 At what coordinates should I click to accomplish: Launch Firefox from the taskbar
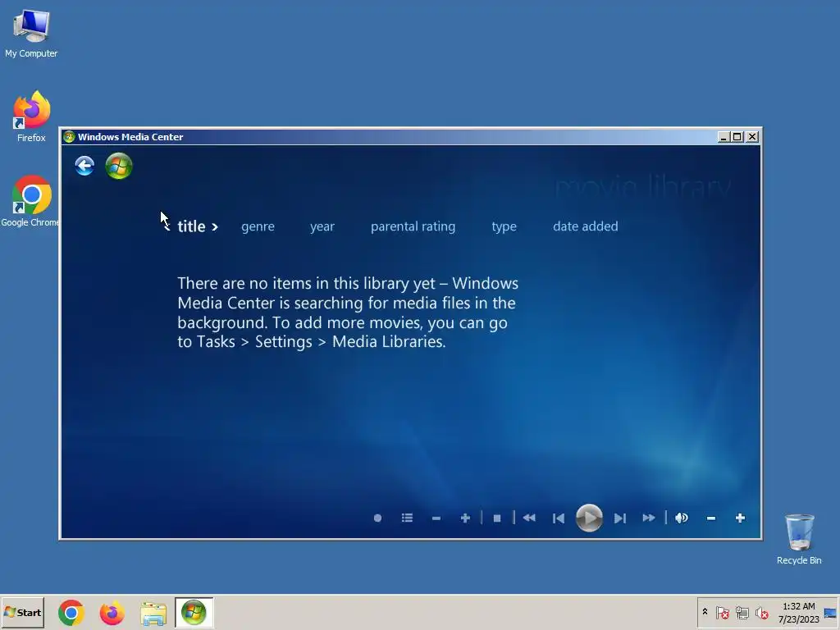[x=112, y=613]
